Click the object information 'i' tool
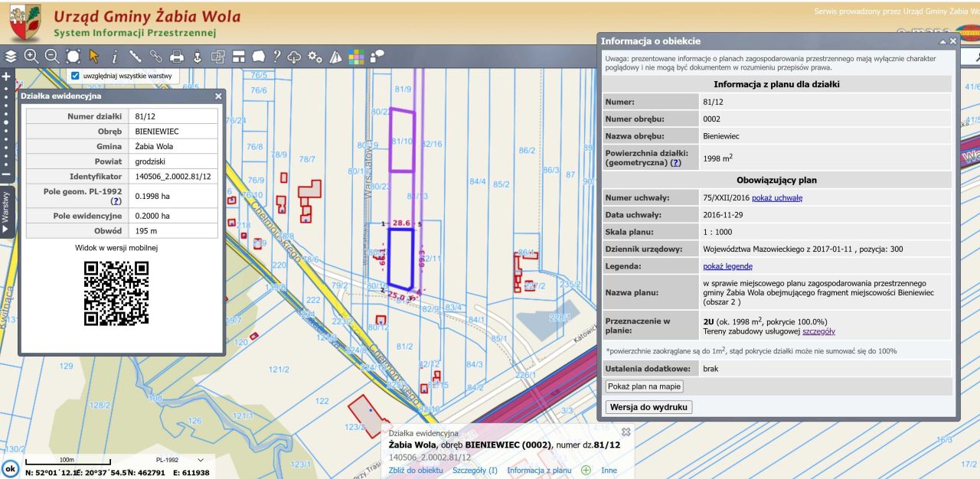Screen dimensions: 980x479 coord(115,56)
